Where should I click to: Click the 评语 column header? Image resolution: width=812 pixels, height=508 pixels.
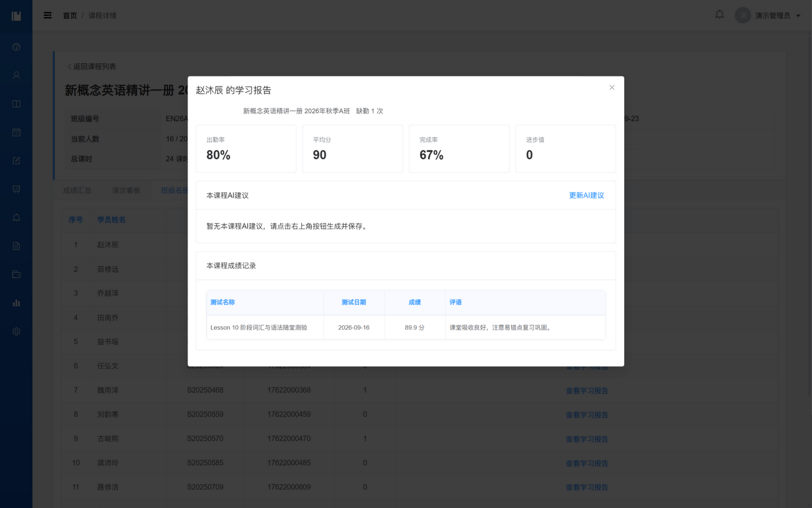pyautogui.click(x=525, y=302)
